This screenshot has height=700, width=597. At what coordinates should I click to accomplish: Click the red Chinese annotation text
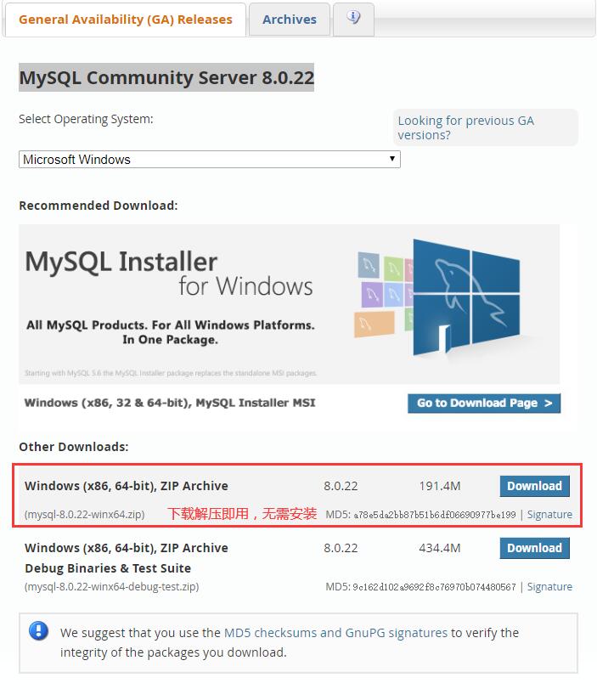tap(242, 513)
